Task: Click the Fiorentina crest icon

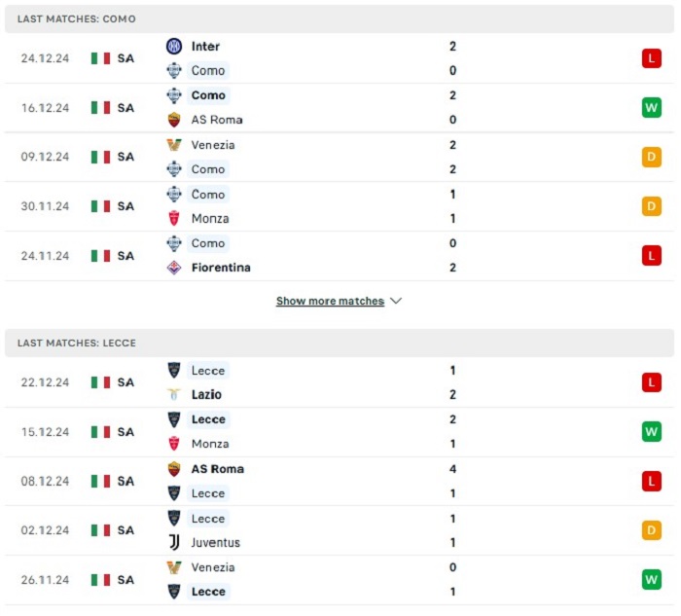Action: point(174,268)
